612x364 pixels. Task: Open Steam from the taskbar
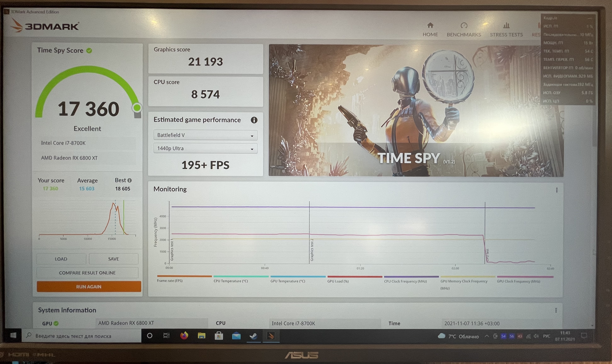(x=254, y=336)
